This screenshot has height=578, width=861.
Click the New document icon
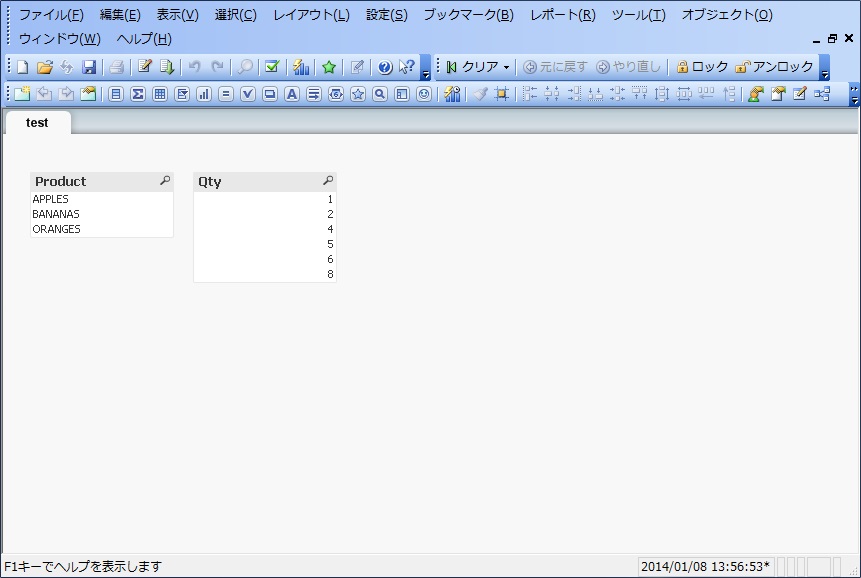23,67
